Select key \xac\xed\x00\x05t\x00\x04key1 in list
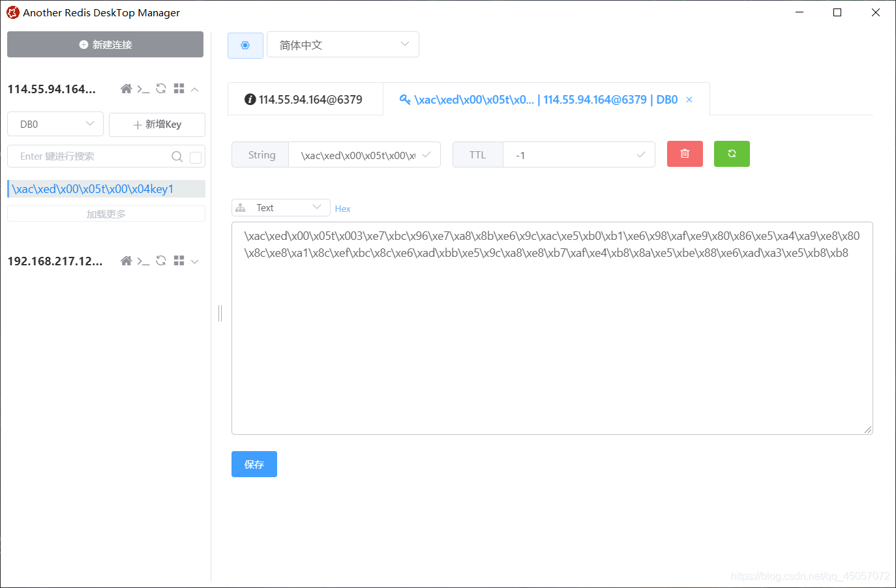 coord(106,189)
